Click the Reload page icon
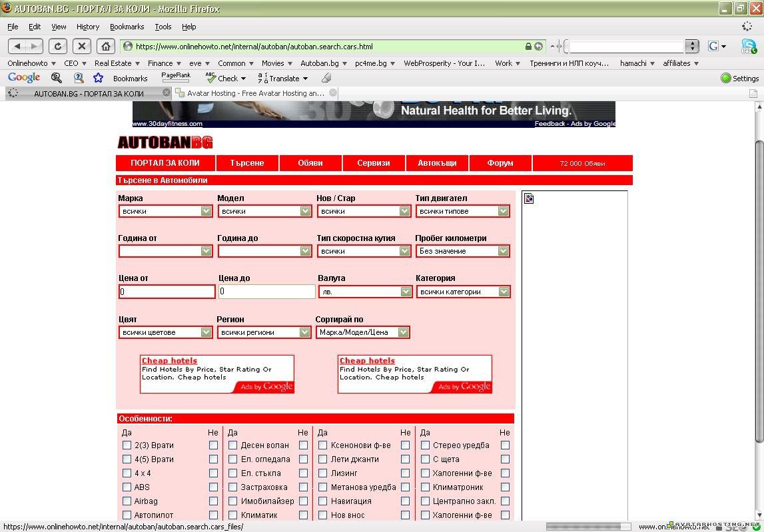Screen dimensions: 764x532 pos(57,47)
